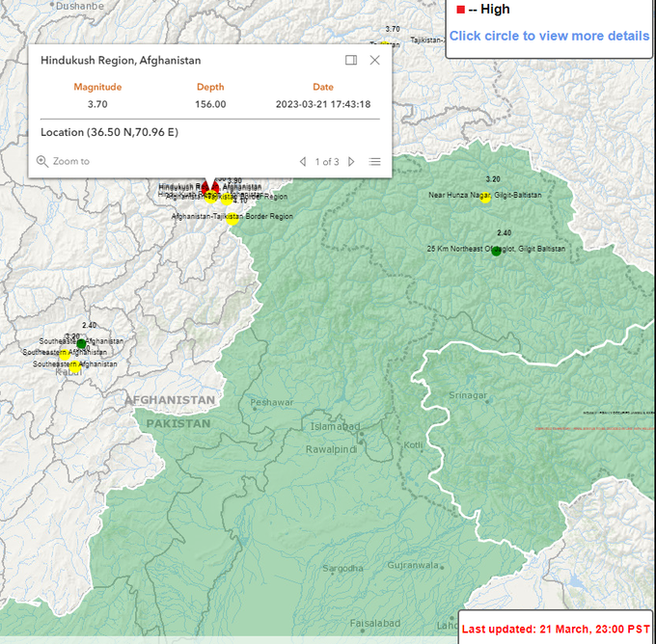Select yellow marker Near Hunza Nagar
656x644 pixels.
(486, 198)
